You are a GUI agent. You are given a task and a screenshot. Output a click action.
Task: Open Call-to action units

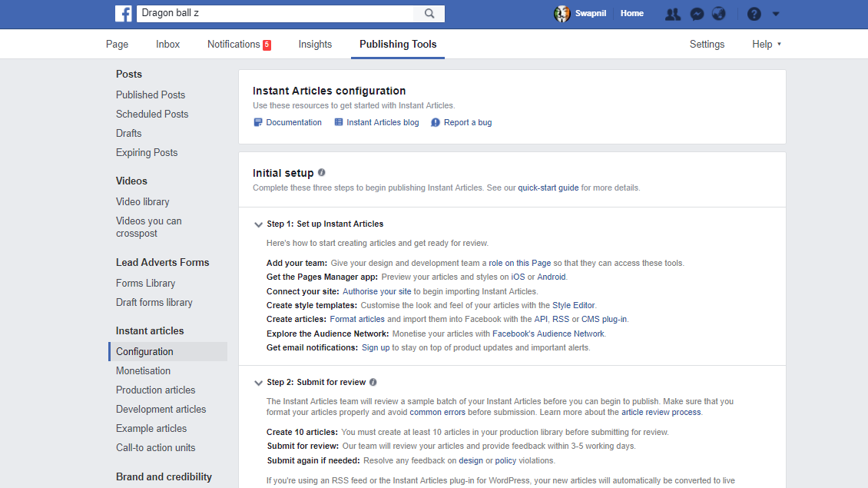(156, 447)
